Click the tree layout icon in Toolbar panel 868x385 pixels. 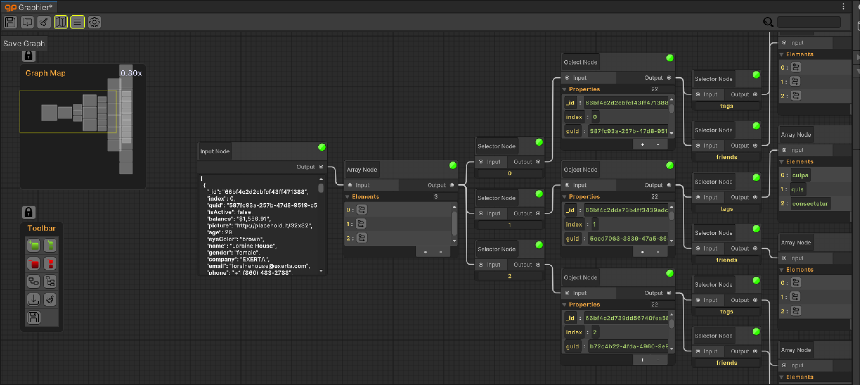click(x=50, y=281)
